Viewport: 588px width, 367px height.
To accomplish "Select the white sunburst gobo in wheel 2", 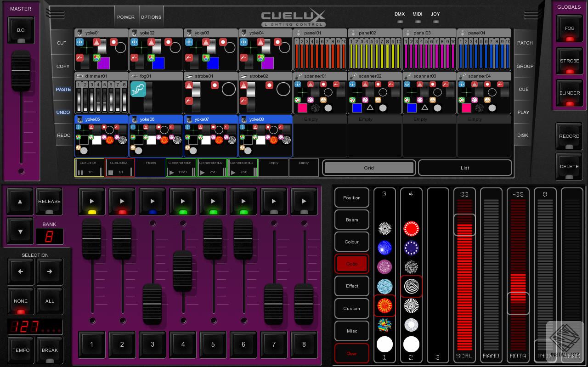I will [411, 306].
